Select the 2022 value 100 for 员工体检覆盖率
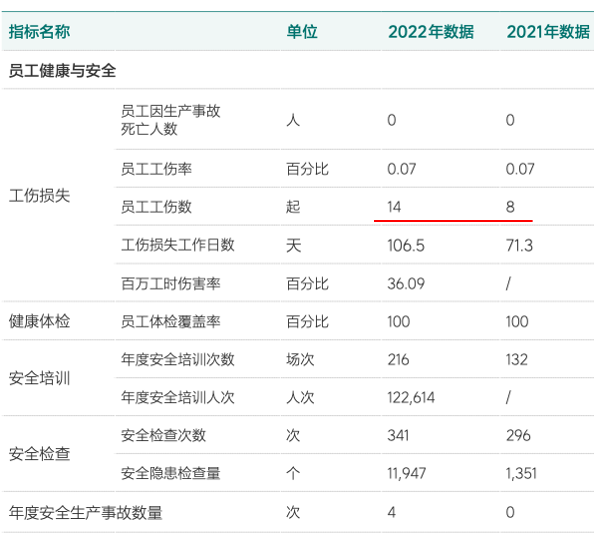The height and width of the screenshot is (541, 594). coord(399,321)
